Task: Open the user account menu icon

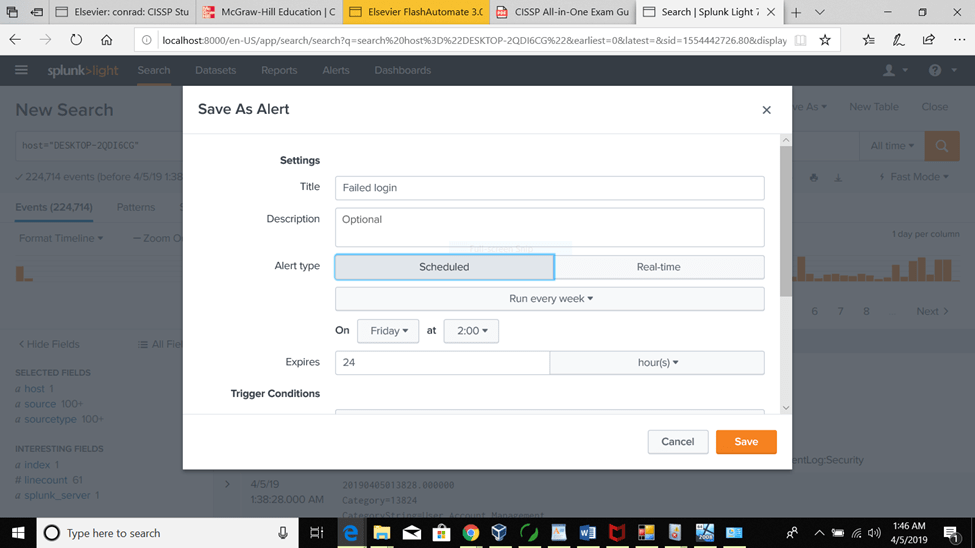Action: click(x=895, y=70)
